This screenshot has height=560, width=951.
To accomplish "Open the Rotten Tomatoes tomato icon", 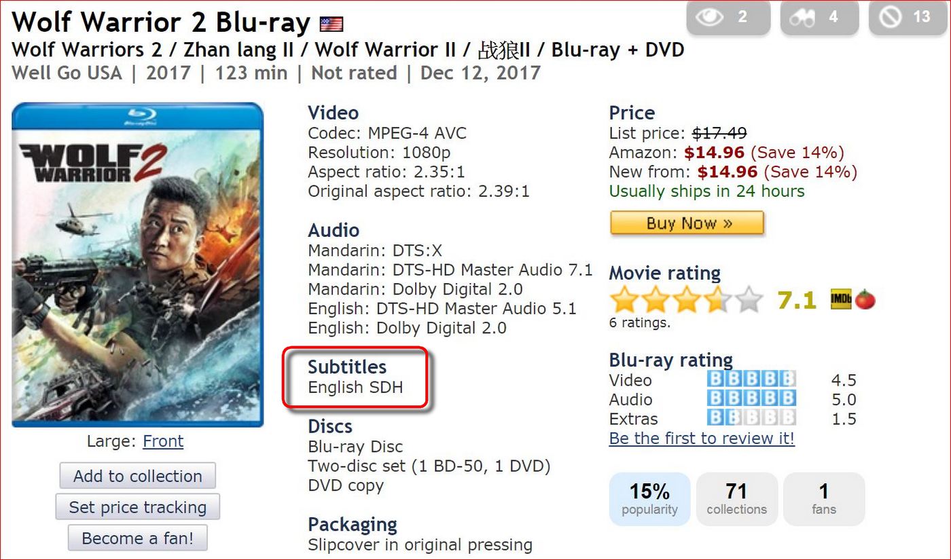I will coord(865,299).
